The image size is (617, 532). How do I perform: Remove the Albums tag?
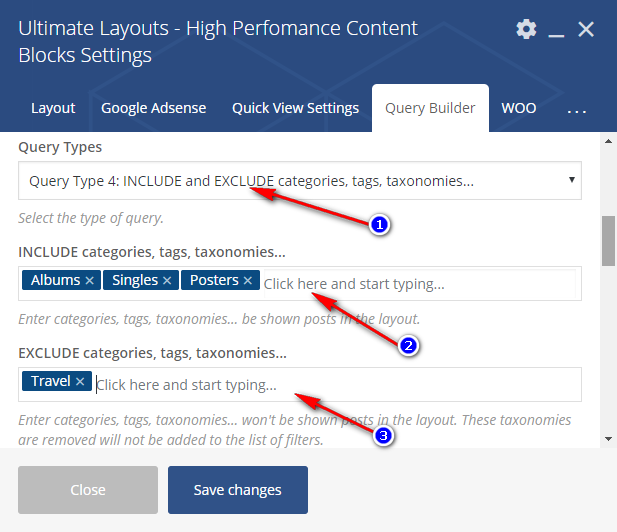(89, 281)
